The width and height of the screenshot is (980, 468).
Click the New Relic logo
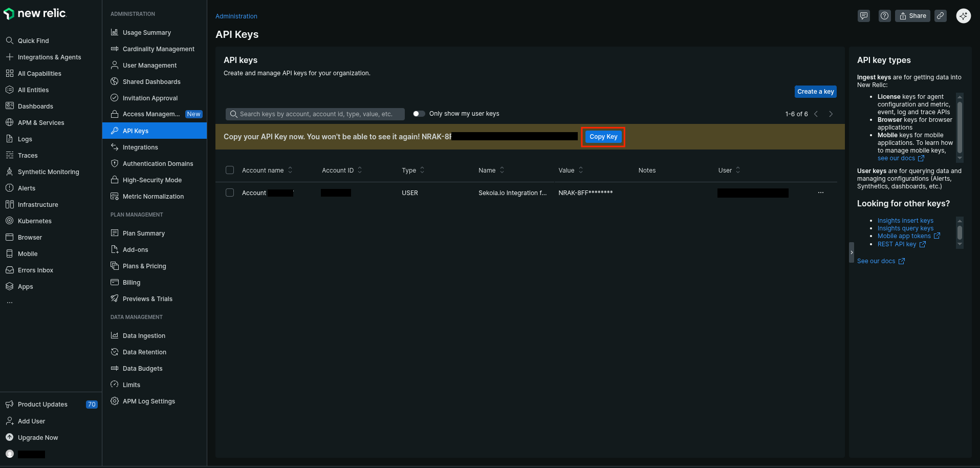pos(35,14)
